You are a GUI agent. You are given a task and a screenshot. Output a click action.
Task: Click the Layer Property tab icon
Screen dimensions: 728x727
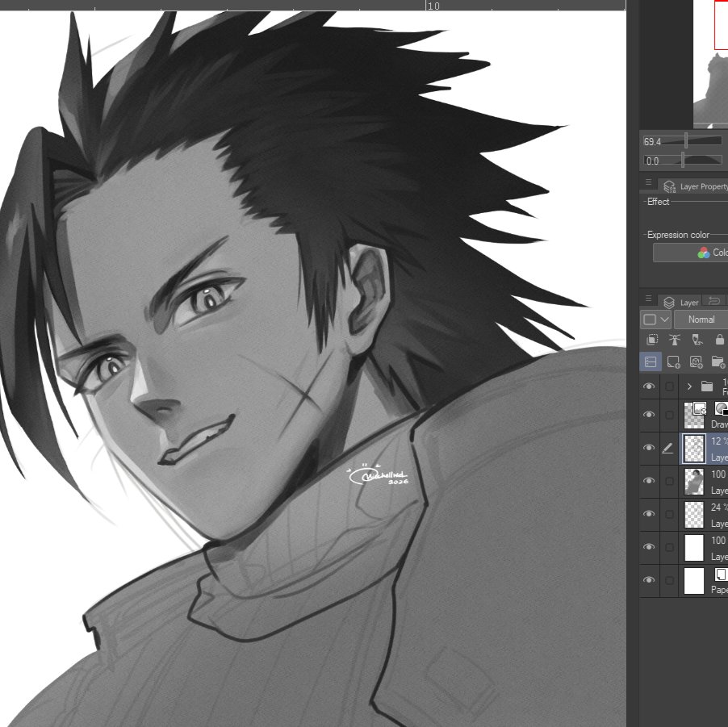[670, 186]
